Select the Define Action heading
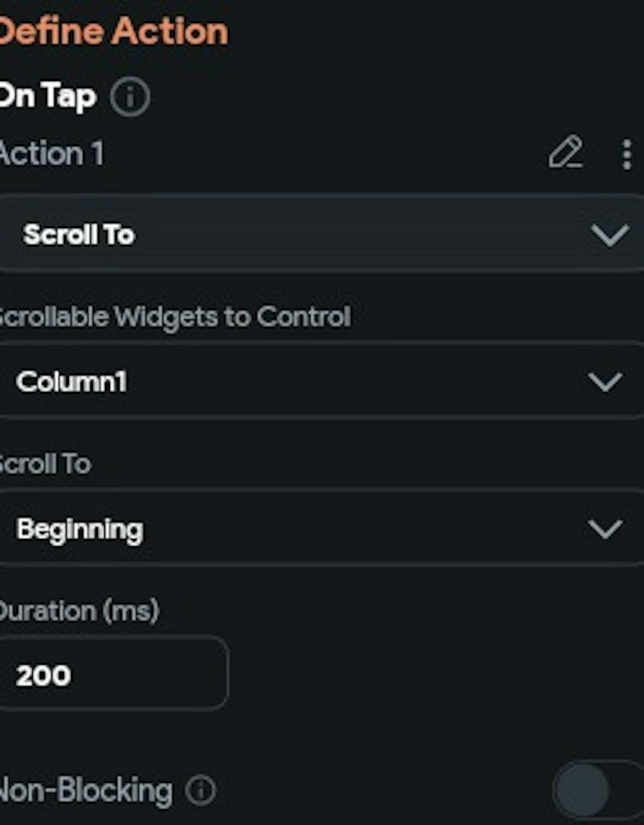This screenshot has width=644, height=825. point(113,31)
